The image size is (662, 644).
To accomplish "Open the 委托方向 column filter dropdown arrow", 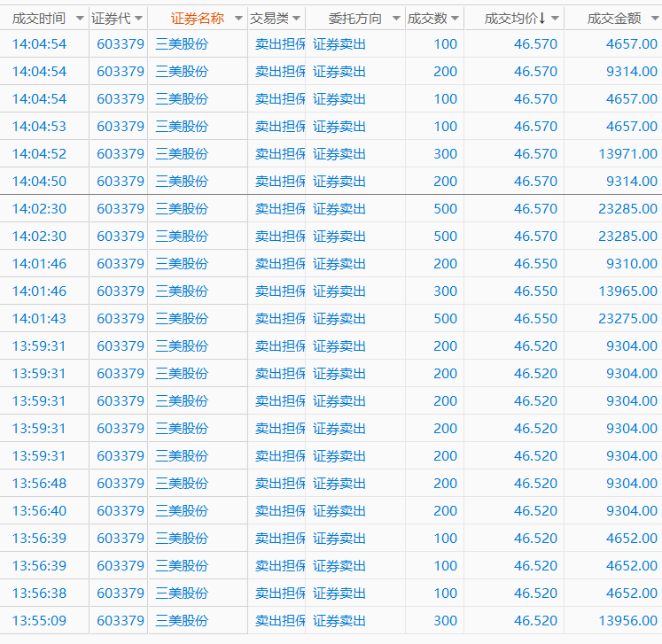I will (396, 19).
